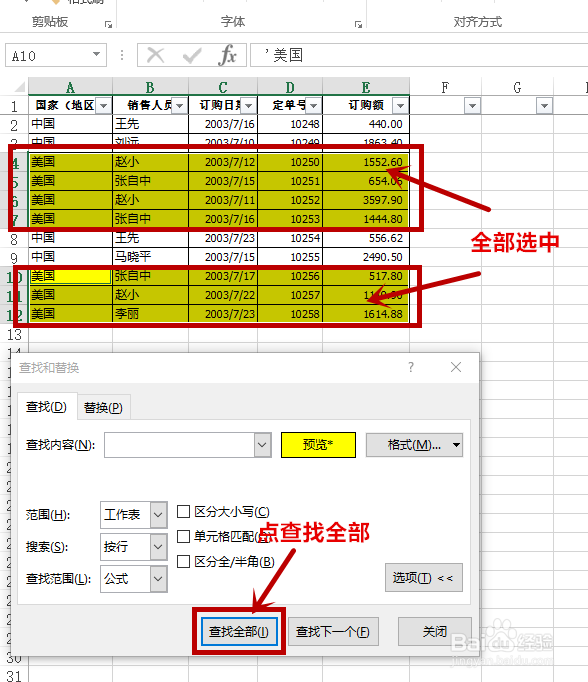588x682 pixels.
Task: Select row 8 header
Action: tap(14, 238)
